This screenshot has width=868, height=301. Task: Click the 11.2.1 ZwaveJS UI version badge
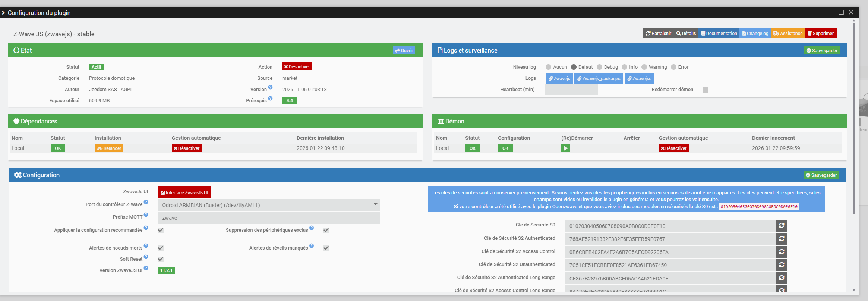[x=166, y=270]
